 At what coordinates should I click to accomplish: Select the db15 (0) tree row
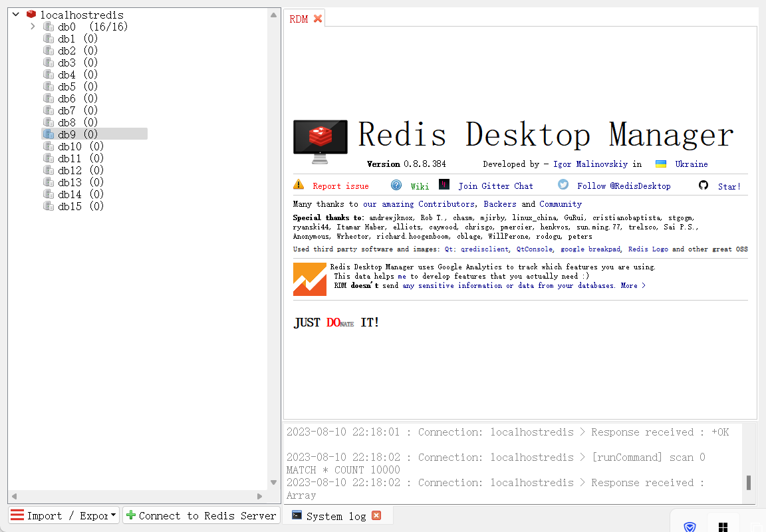pyautogui.click(x=80, y=206)
